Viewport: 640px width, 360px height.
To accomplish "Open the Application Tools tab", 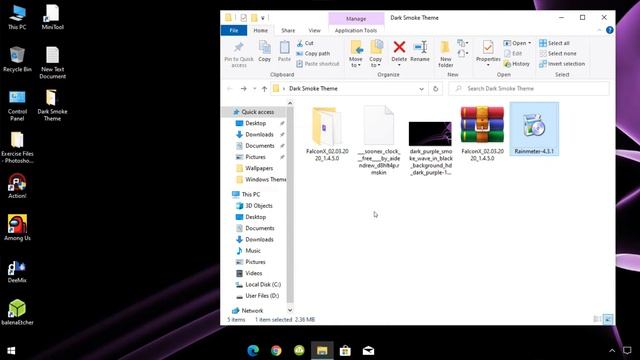I will coord(356,30).
